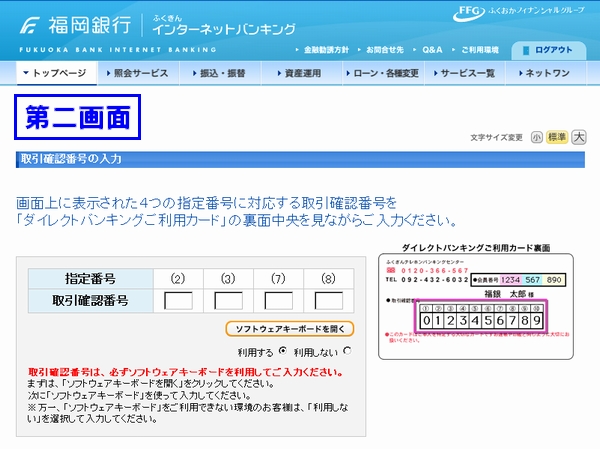Click the confirmation number field under (8)
The width and height of the screenshot is (600, 449).
click(329, 301)
